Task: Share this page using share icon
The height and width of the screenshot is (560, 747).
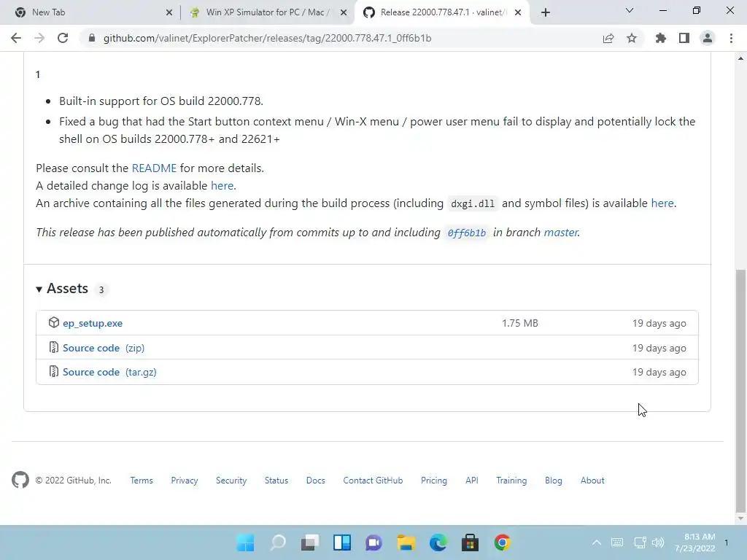Action: (x=608, y=38)
